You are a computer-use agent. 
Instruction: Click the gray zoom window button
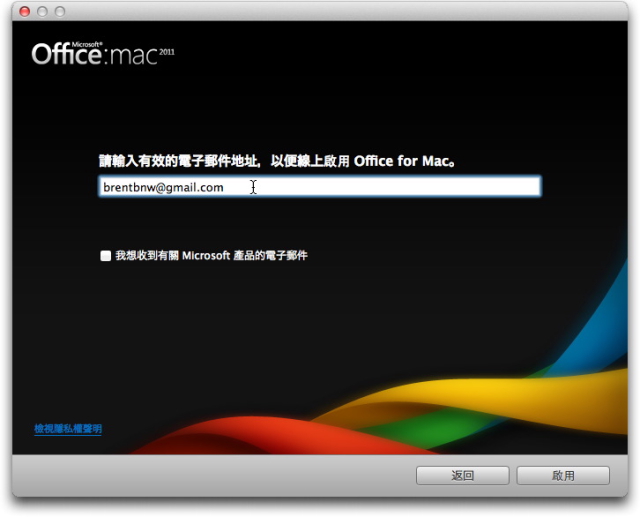[60, 11]
